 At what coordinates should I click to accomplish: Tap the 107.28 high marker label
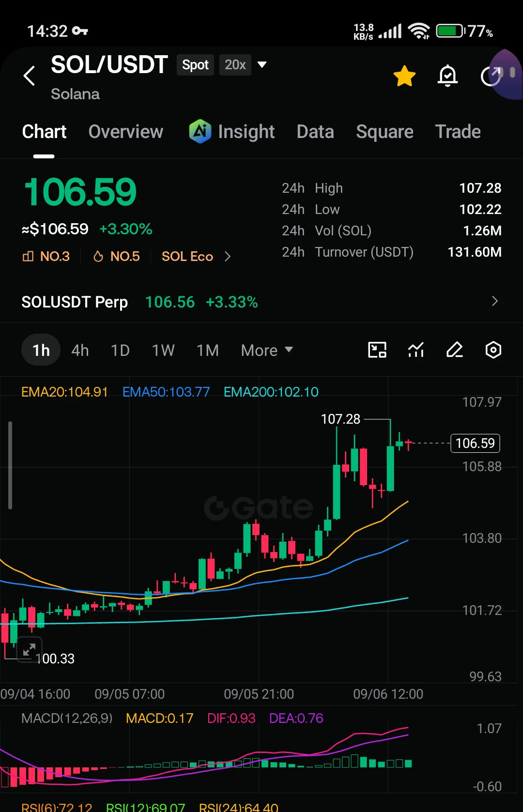click(340, 419)
